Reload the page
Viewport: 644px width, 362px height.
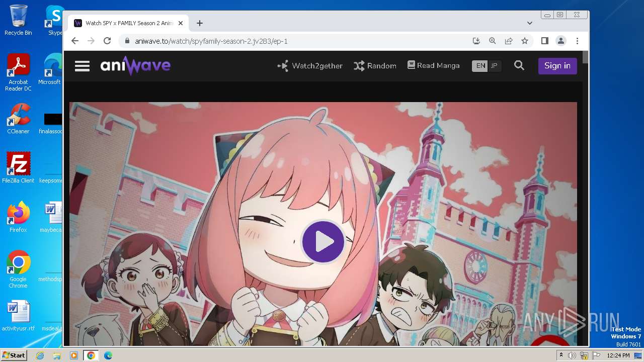[x=107, y=41]
